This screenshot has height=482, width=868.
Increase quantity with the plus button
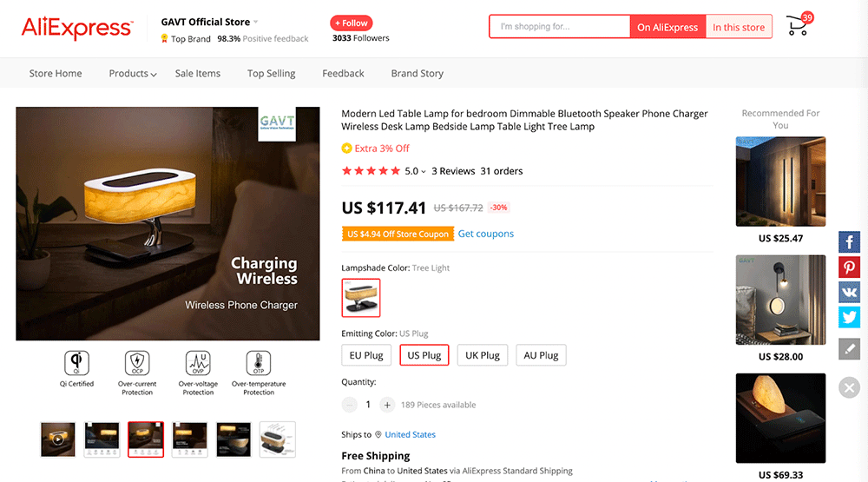[386, 405]
